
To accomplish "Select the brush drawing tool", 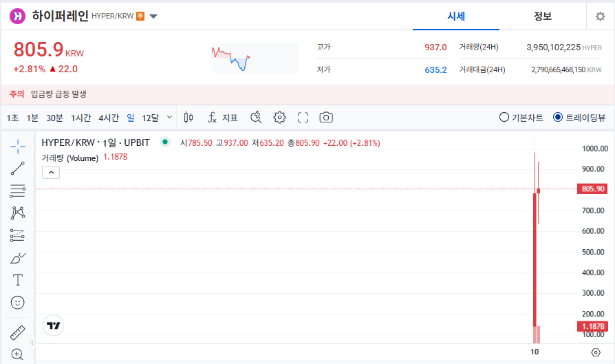I will tap(18, 258).
